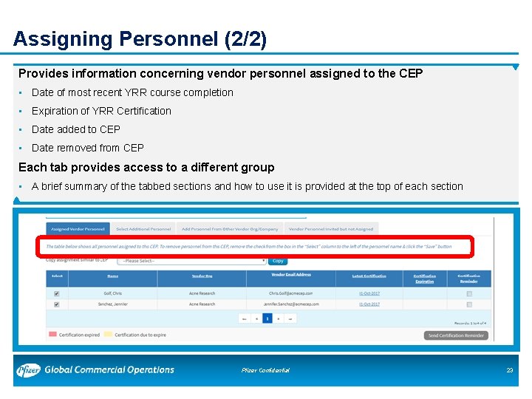532x399 pixels.
Task: Sort by Certification Expiration header
Action: tap(424, 279)
